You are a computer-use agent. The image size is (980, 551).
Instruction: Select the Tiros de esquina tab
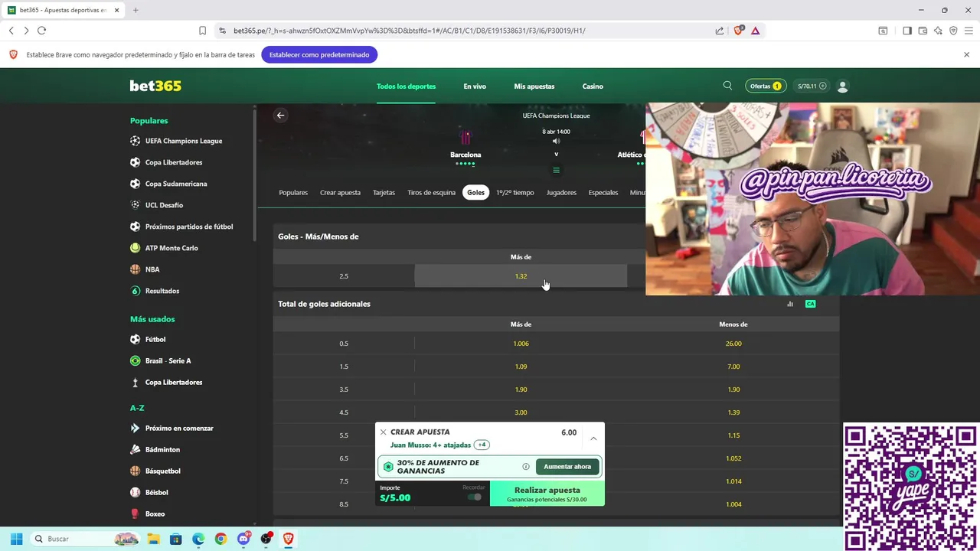431,193
